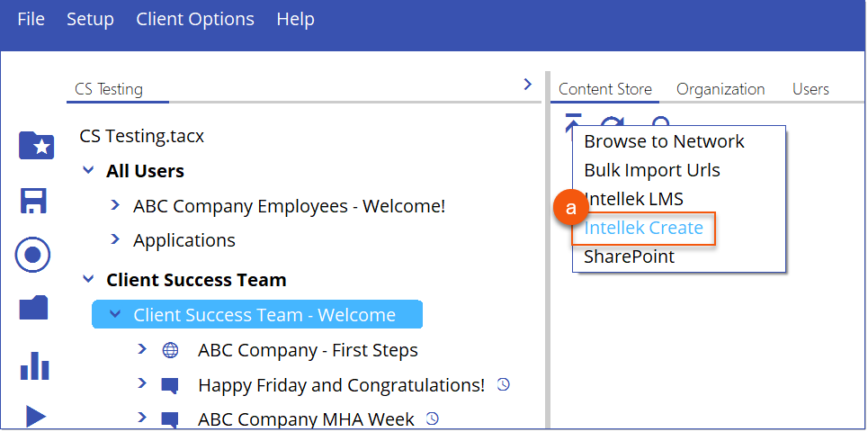
Task: Open the favorites folder star icon
Action: pos(36,145)
